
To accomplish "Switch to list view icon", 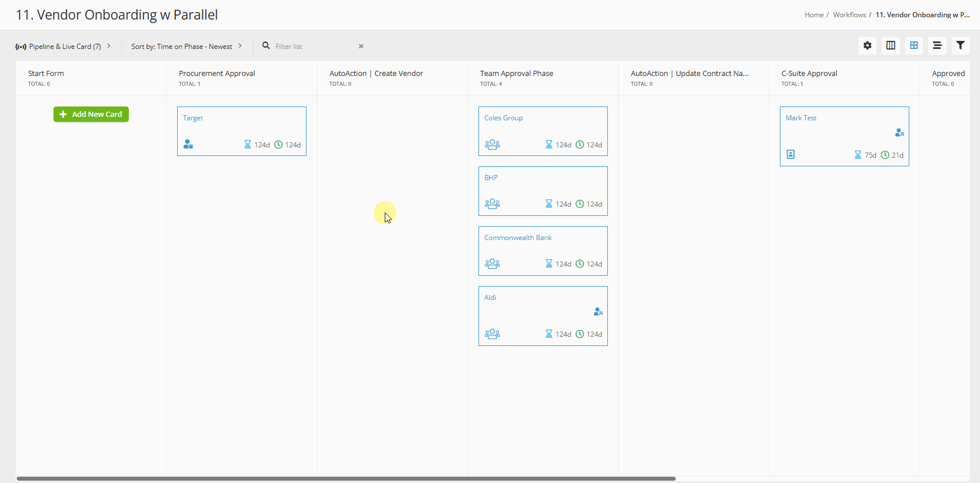I will coord(937,45).
